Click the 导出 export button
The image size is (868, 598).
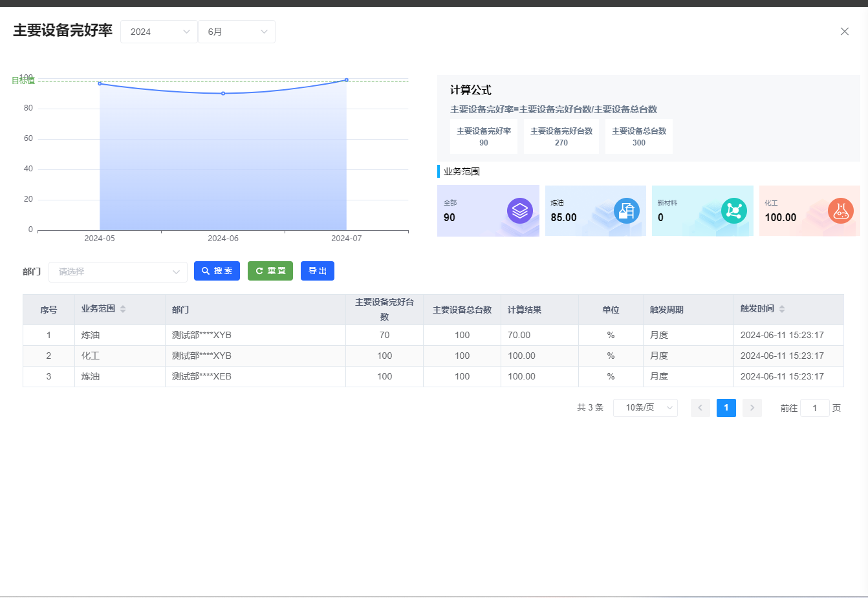click(318, 271)
